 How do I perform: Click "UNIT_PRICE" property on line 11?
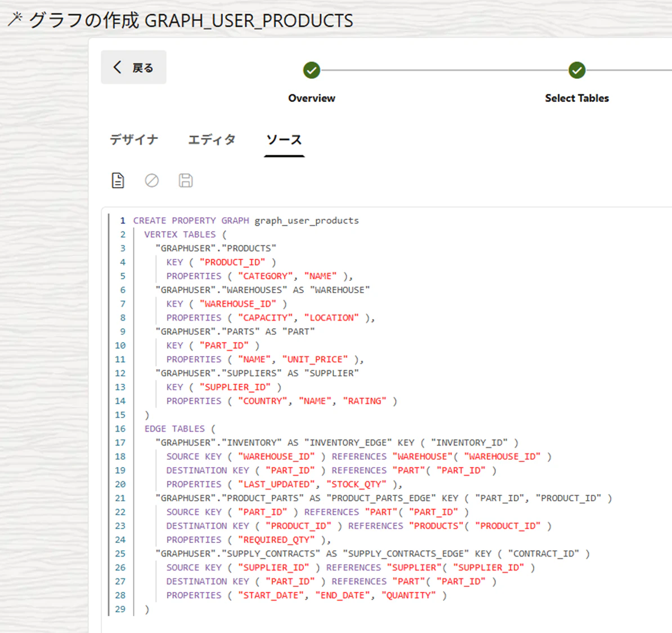(315, 359)
